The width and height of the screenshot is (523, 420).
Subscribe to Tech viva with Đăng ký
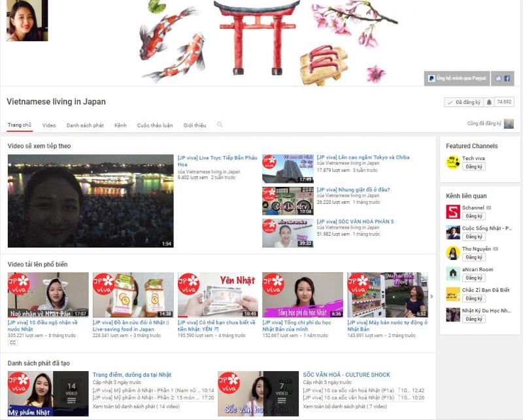point(474,167)
